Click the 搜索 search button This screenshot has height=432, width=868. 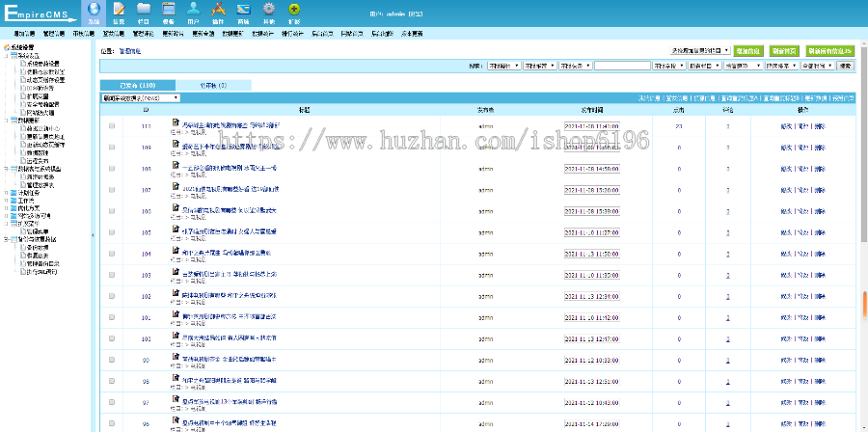(844, 66)
